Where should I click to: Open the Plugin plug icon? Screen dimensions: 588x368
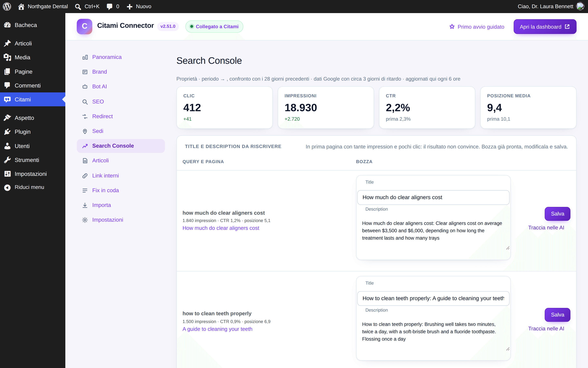pos(7,132)
